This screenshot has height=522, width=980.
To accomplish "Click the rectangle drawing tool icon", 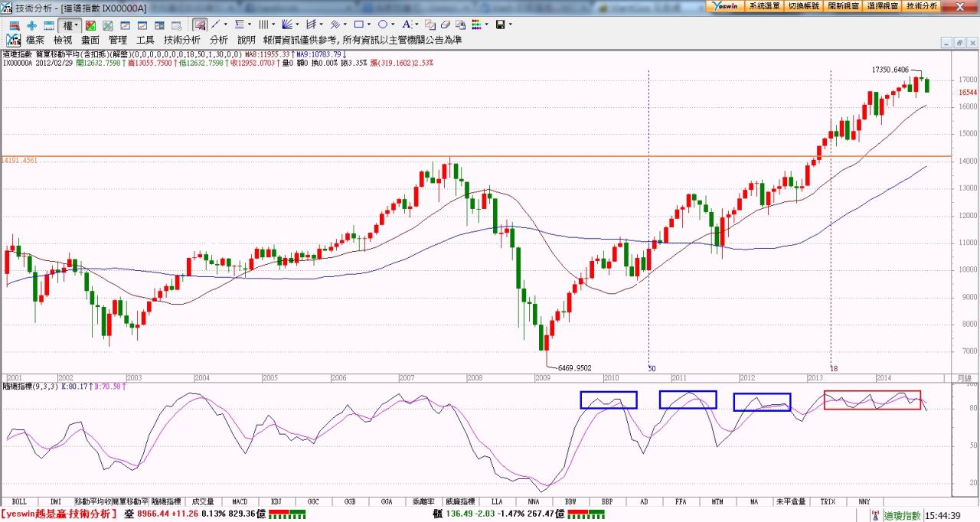I will coord(358,25).
